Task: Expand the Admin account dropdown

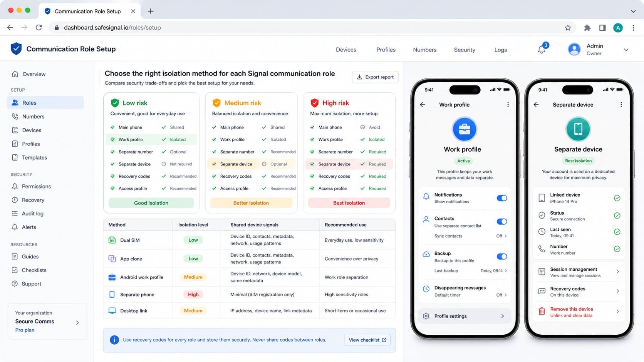Action: pyautogui.click(x=626, y=50)
